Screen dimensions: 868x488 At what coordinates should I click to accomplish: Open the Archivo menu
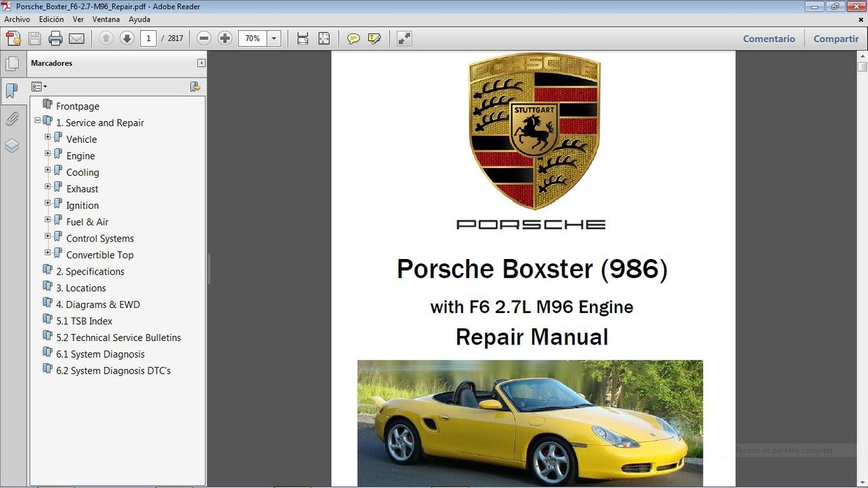(x=17, y=20)
